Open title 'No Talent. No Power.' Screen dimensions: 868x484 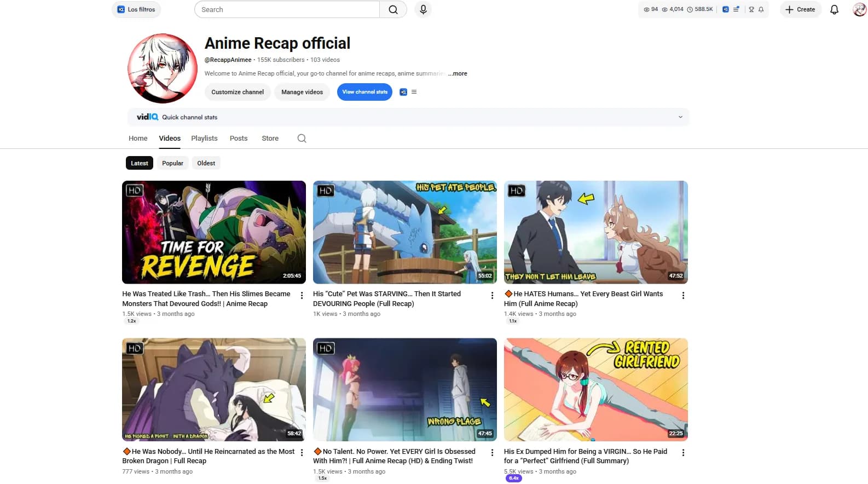point(394,456)
